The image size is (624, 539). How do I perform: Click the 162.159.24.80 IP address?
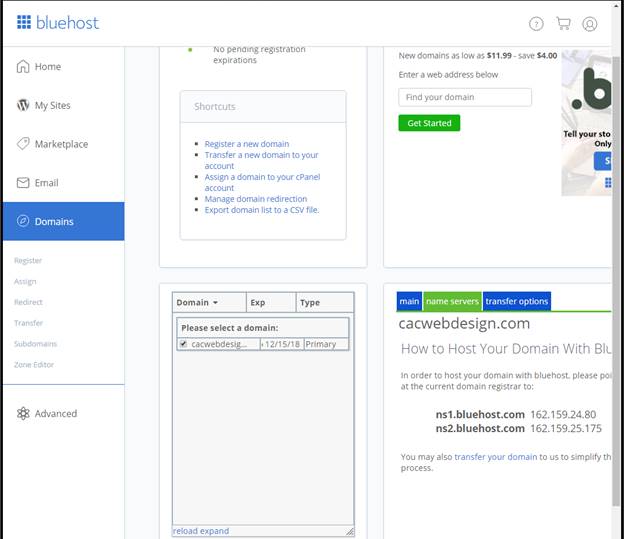click(563, 414)
